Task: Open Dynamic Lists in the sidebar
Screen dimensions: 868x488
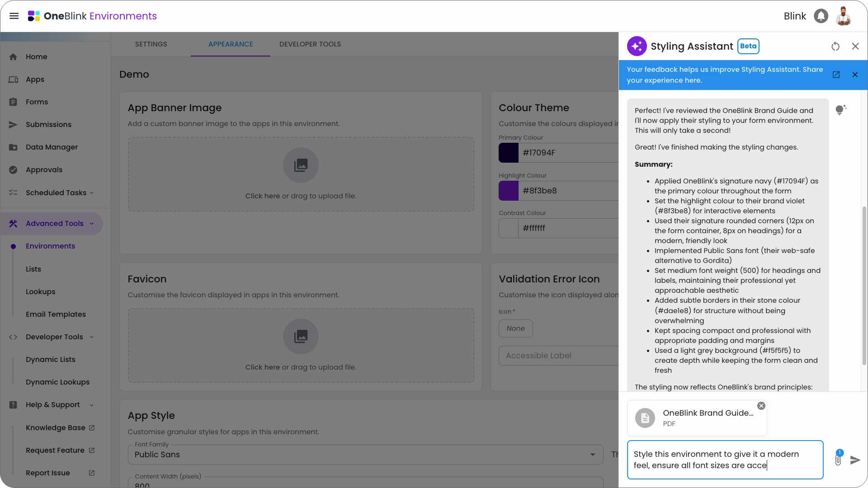Action: pyautogui.click(x=51, y=360)
